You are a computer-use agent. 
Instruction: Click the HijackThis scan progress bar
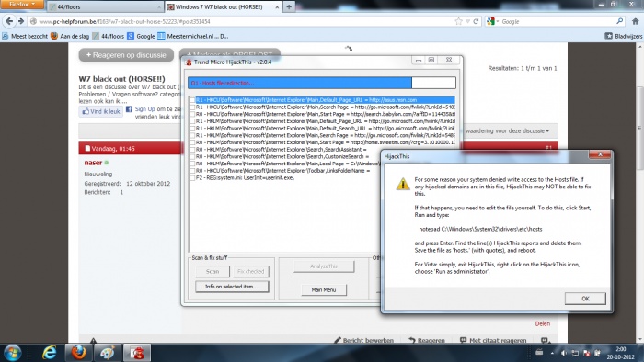(x=322, y=83)
